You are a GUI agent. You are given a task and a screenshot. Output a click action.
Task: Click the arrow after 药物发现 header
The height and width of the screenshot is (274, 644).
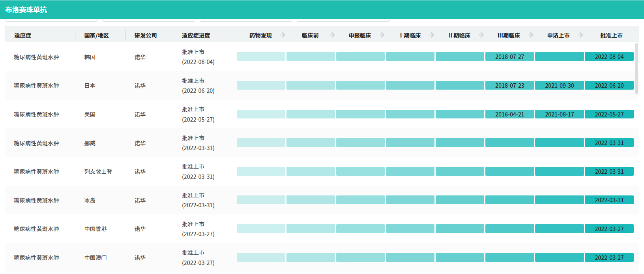click(283, 35)
